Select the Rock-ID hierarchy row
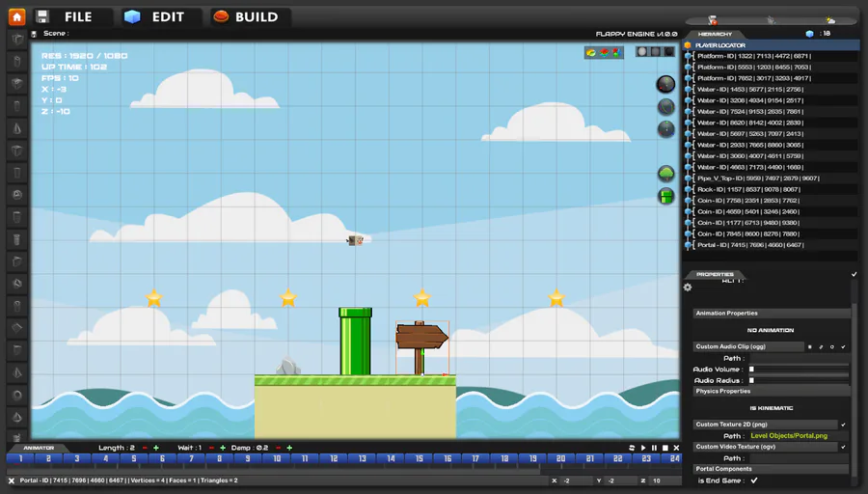Viewport: 868px width, 494px height. (772, 189)
